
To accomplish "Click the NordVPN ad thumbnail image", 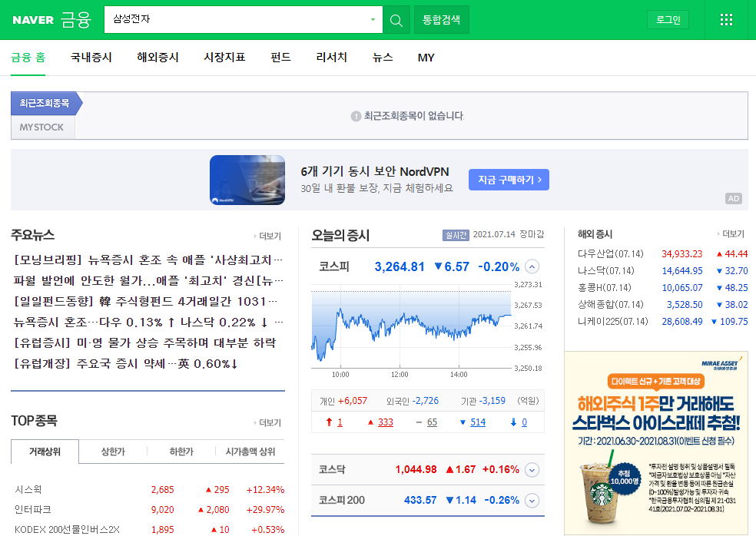I will [247, 180].
